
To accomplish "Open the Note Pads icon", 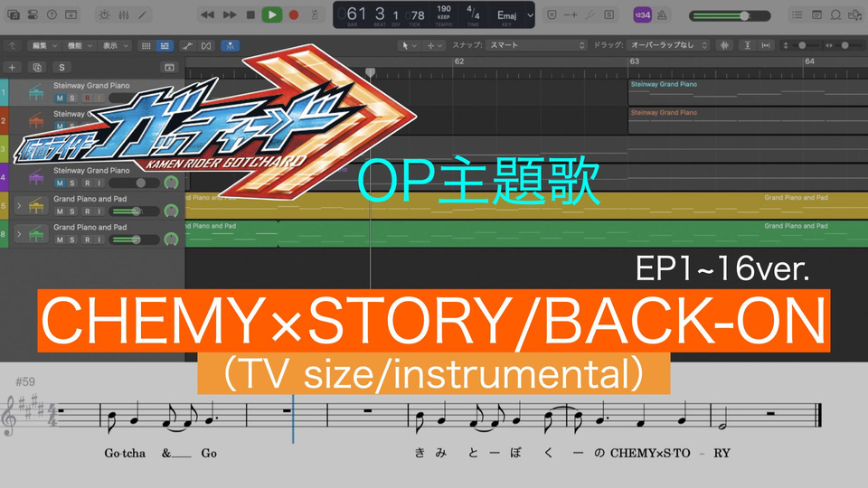I will [x=816, y=15].
